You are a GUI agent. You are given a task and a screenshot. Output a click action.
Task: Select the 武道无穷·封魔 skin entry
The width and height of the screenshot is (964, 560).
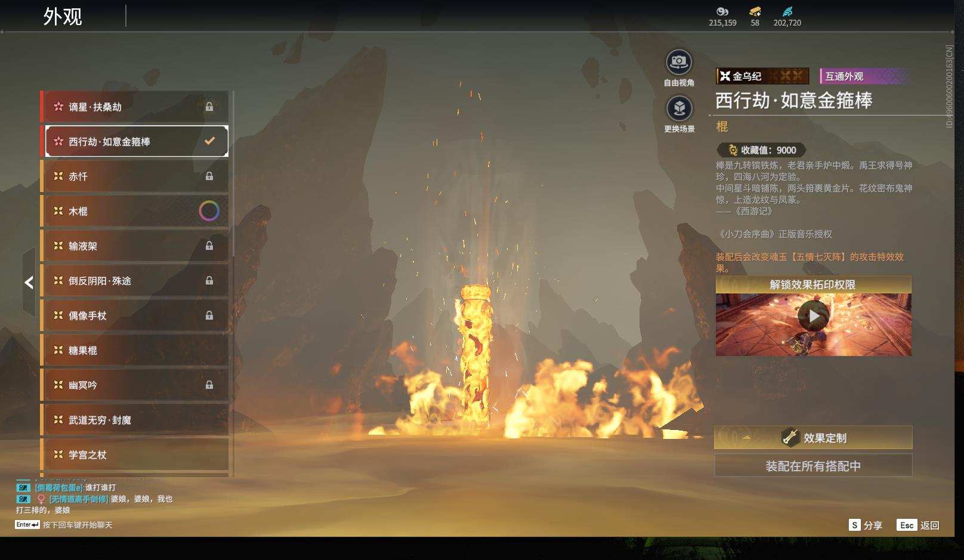coord(135,420)
